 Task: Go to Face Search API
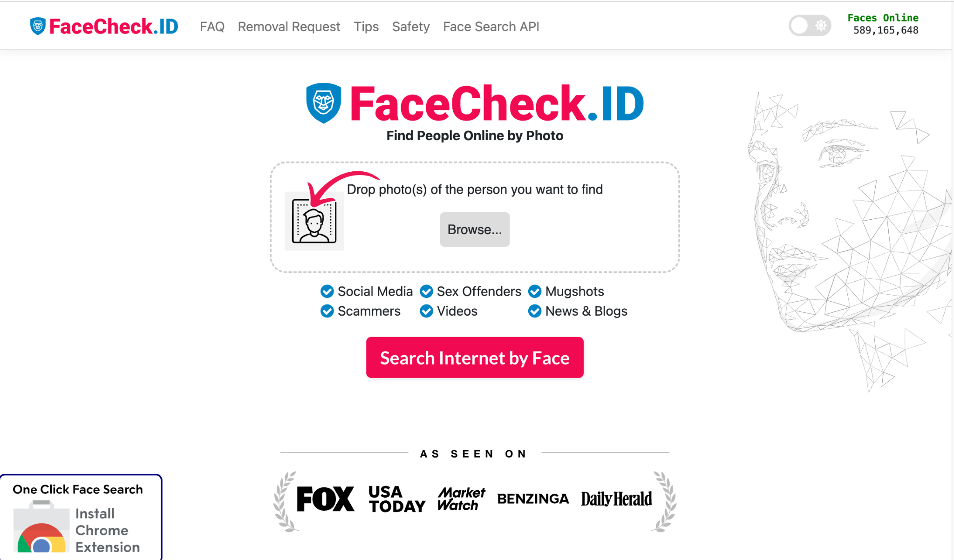tap(491, 27)
